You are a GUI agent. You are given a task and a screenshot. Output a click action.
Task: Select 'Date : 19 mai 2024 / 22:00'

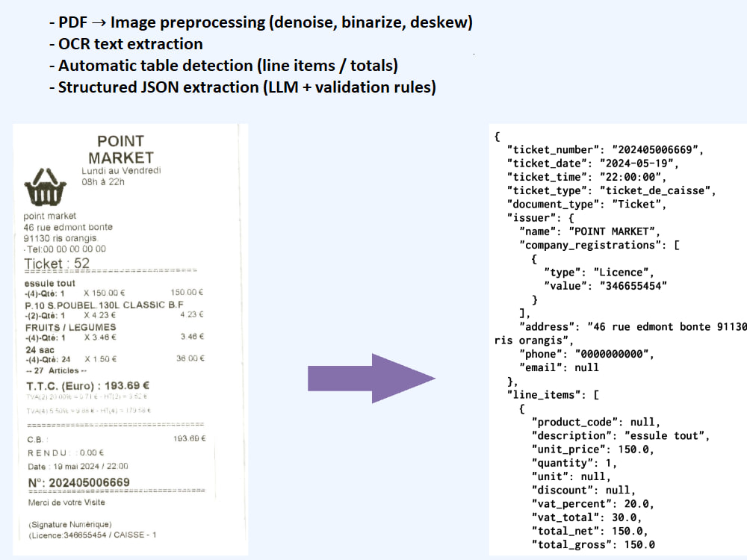pos(78,466)
